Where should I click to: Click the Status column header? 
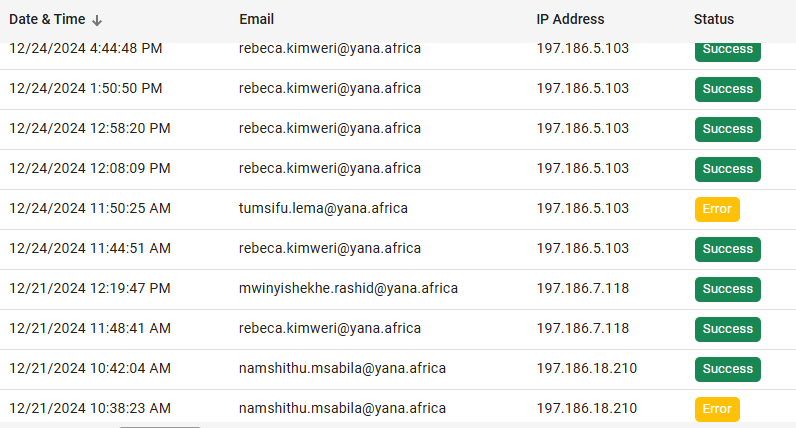pos(714,19)
